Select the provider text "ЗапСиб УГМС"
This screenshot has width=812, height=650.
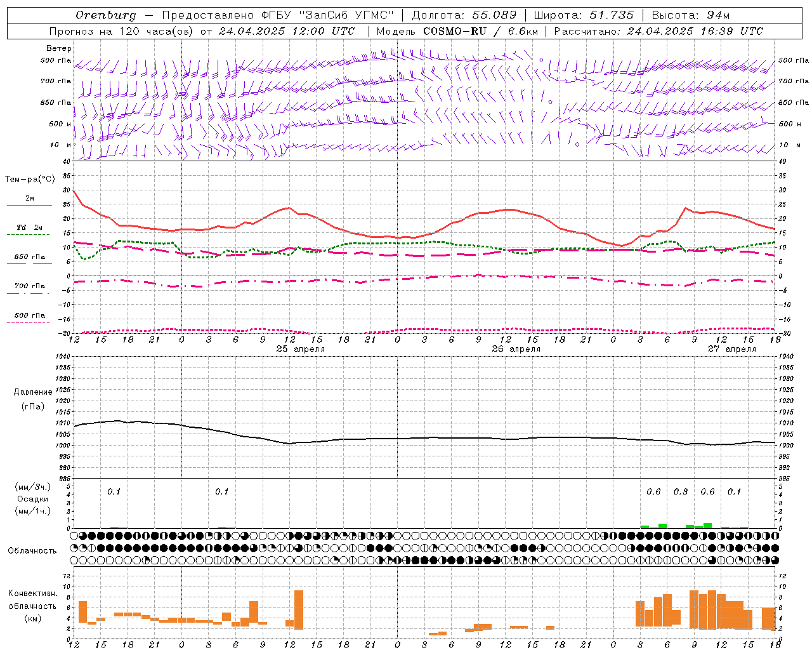346,15
